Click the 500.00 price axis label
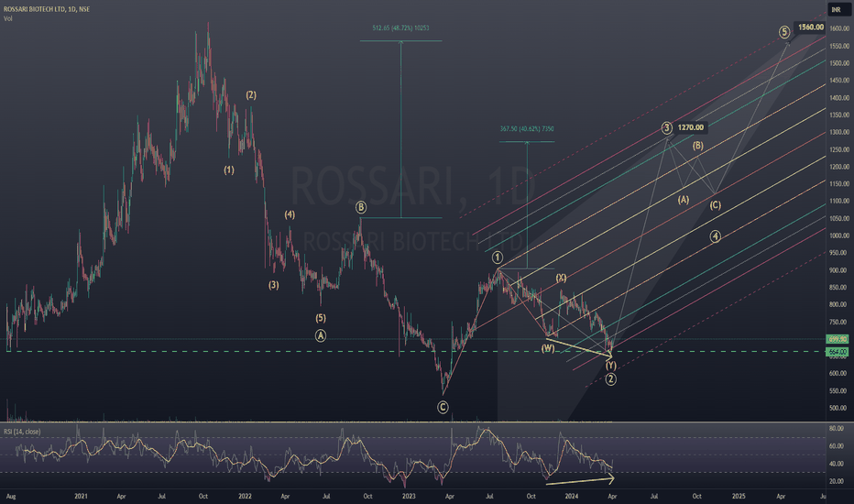854x504 pixels. pos(839,408)
